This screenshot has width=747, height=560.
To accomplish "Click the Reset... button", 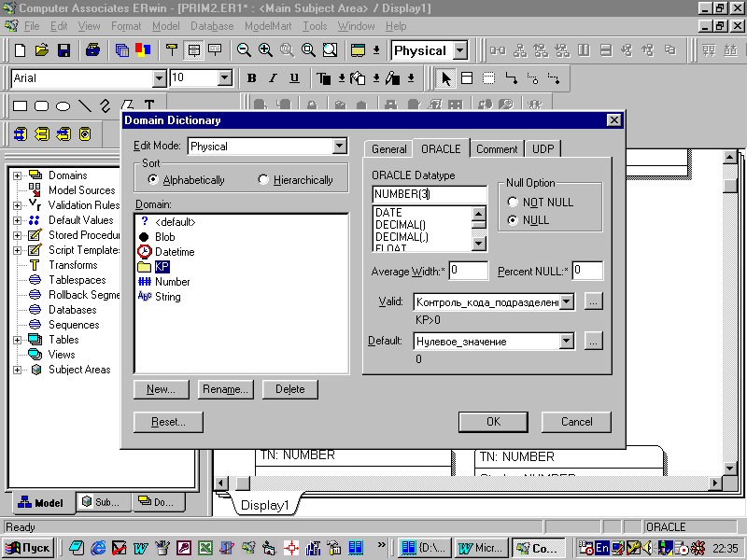I will pyautogui.click(x=168, y=422).
